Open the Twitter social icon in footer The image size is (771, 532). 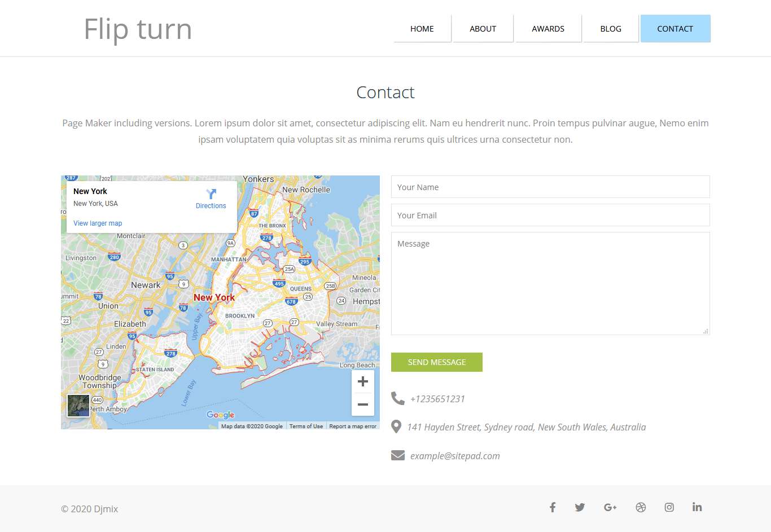tap(580, 507)
